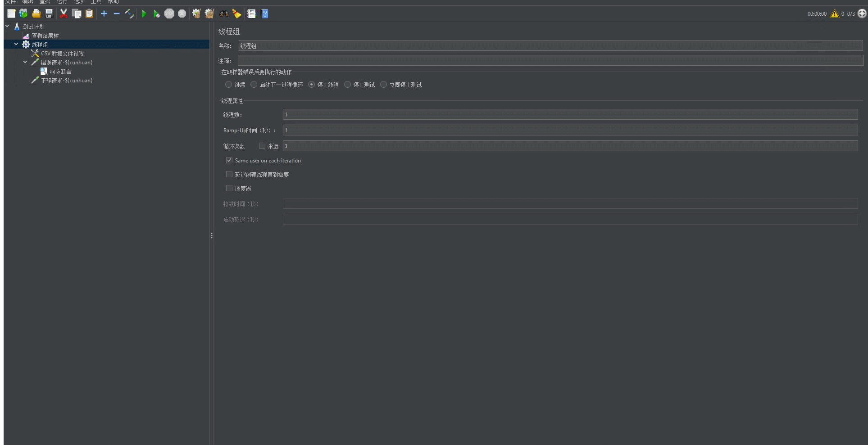This screenshot has width=868, height=445.
Task: Uncheck Same user on each iteration
Action: [229, 160]
